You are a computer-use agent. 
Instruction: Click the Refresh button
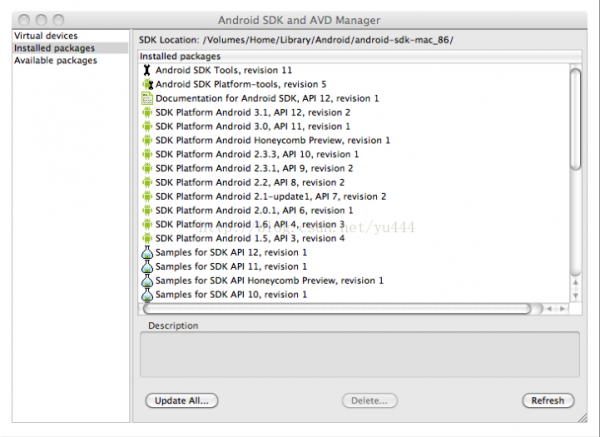coord(548,401)
